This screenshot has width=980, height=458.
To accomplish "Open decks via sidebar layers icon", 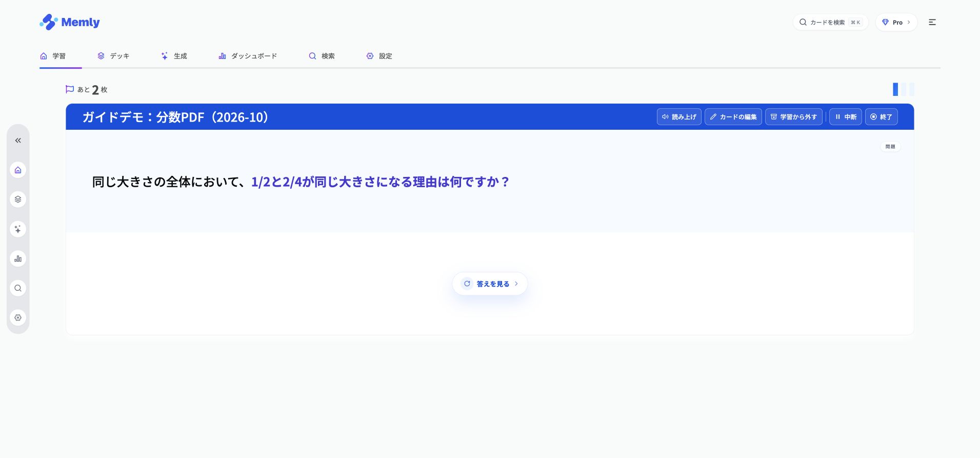I will coord(18,200).
